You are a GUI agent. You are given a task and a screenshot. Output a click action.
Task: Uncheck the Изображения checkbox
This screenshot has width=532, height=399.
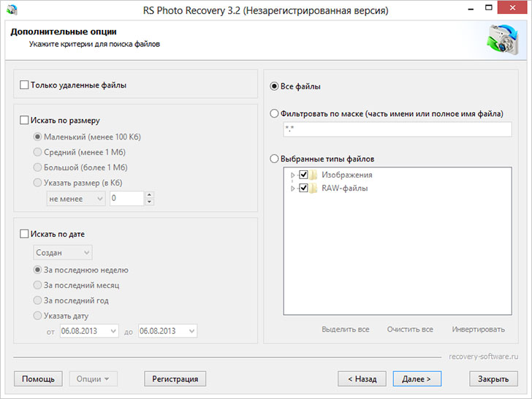303,175
